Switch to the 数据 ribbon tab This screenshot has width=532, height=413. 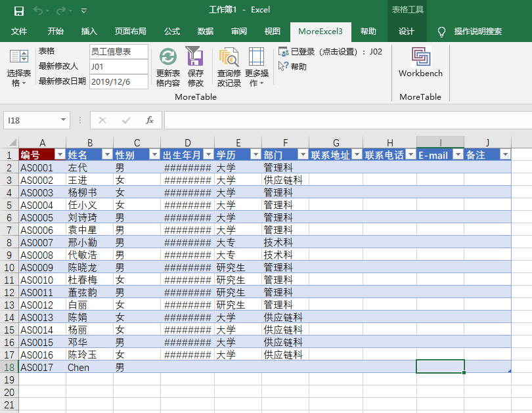[x=206, y=32]
